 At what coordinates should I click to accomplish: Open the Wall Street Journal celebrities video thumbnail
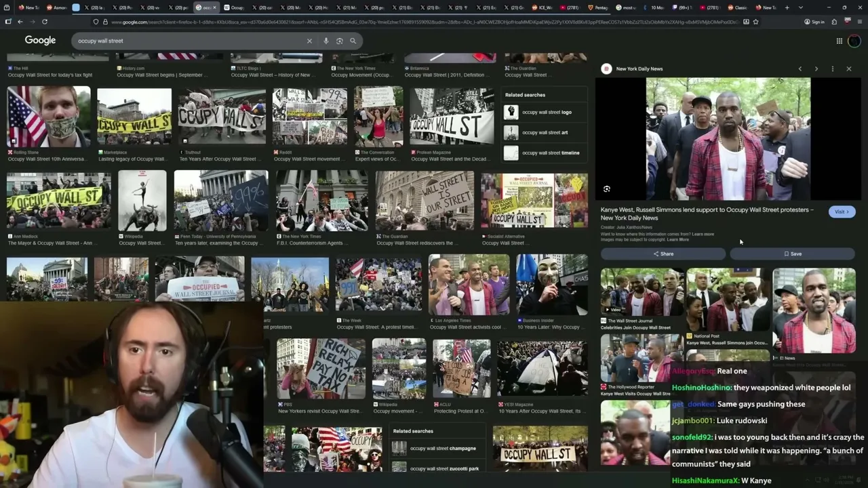642,291
